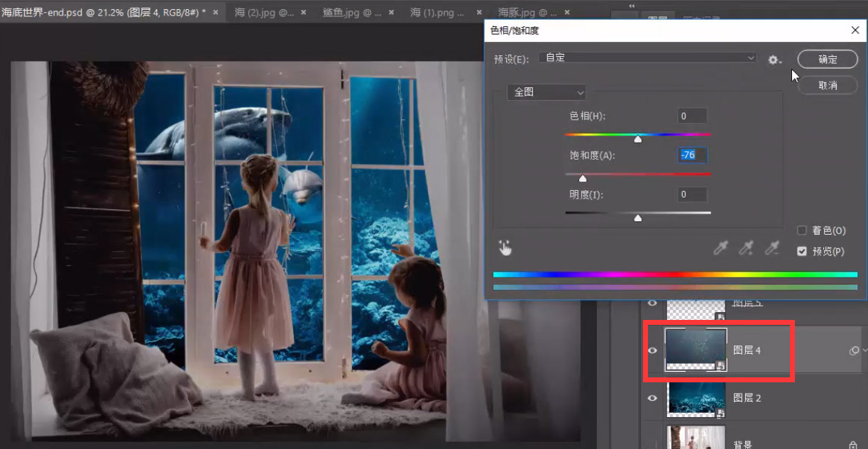
Task: Hide layer 图层 4 via eye icon
Action: click(x=652, y=350)
